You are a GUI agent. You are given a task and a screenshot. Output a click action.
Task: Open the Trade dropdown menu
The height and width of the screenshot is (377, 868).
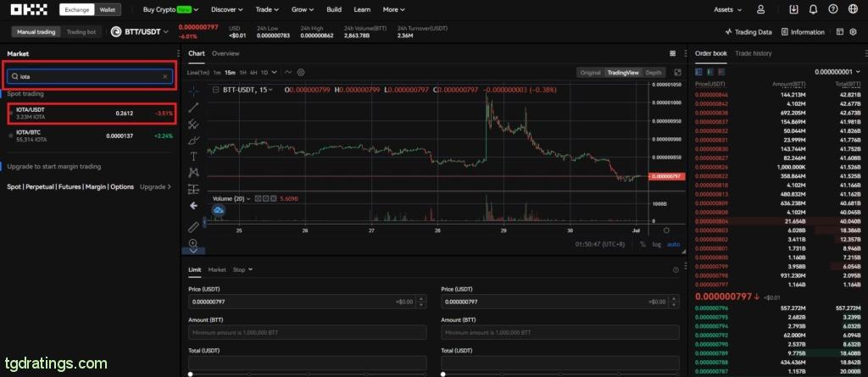click(x=267, y=9)
